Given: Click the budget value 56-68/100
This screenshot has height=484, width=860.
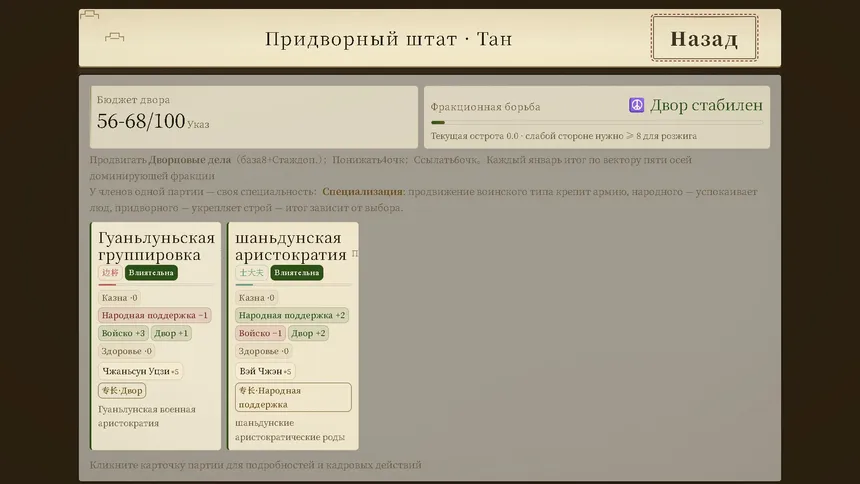Looking at the screenshot, I should (x=141, y=121).
